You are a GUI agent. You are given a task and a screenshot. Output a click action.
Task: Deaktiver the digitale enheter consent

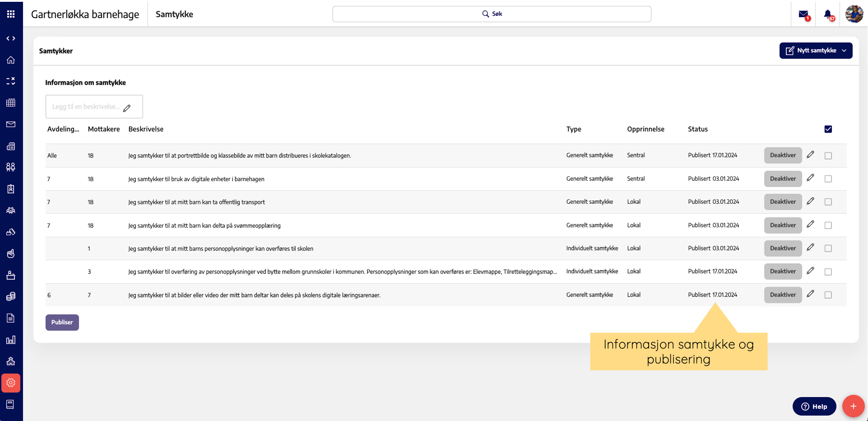783,179
